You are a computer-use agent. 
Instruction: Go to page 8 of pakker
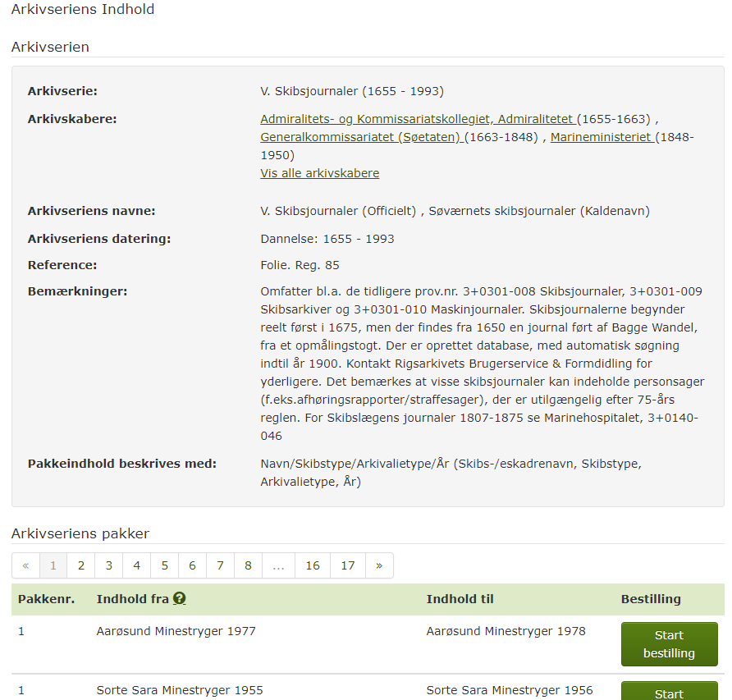click(248, 565)
